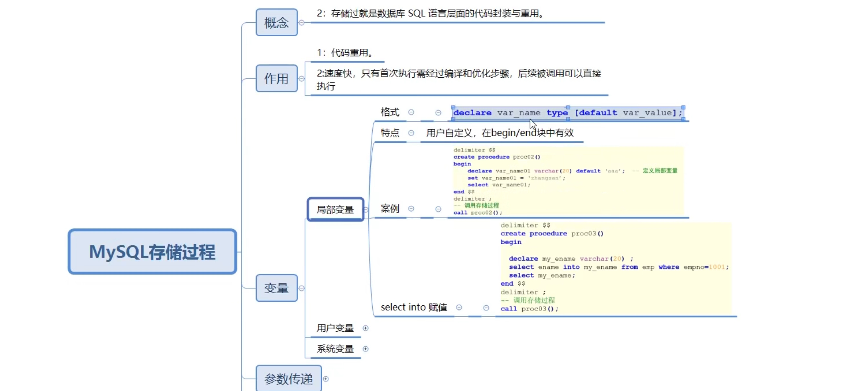
Task: Expand the 用户变量 node
Action: click(365, 328)
